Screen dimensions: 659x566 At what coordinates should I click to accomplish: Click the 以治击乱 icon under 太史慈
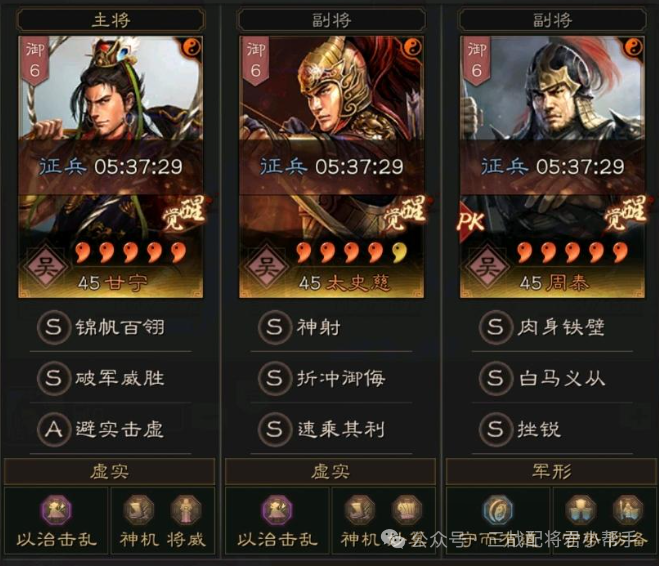[x=277, y=510]
